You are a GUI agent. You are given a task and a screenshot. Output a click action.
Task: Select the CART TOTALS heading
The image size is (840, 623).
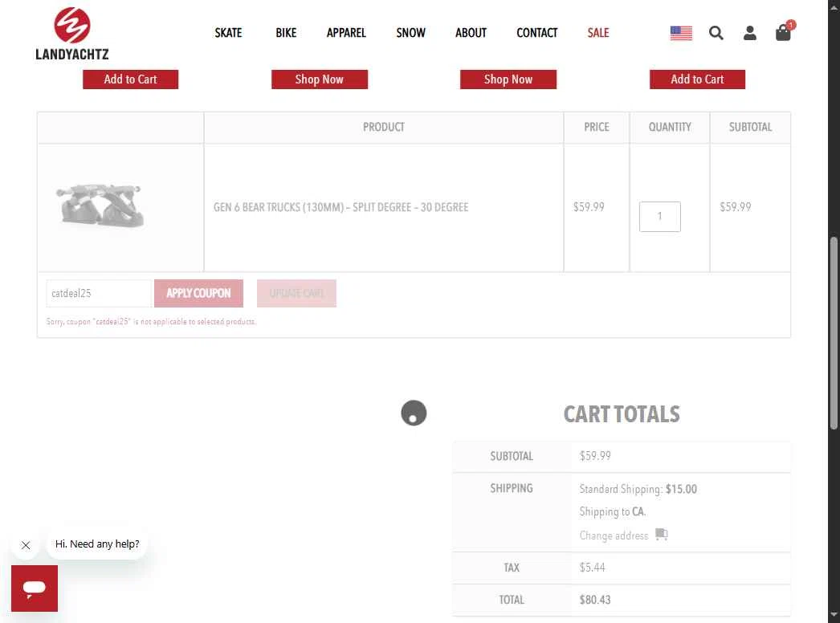[x=622, y=414]
